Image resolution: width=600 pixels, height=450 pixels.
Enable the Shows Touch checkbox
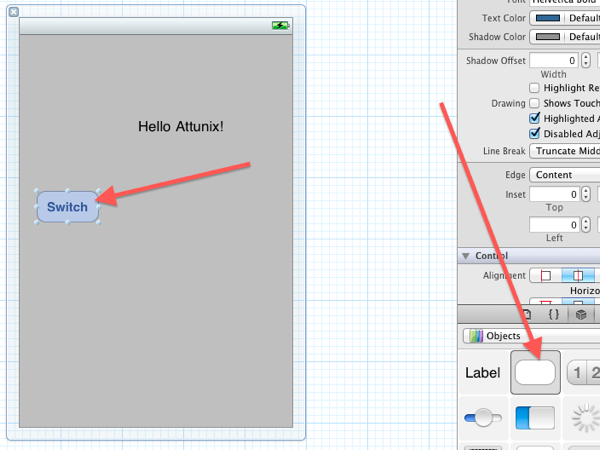tap(535, 103)
